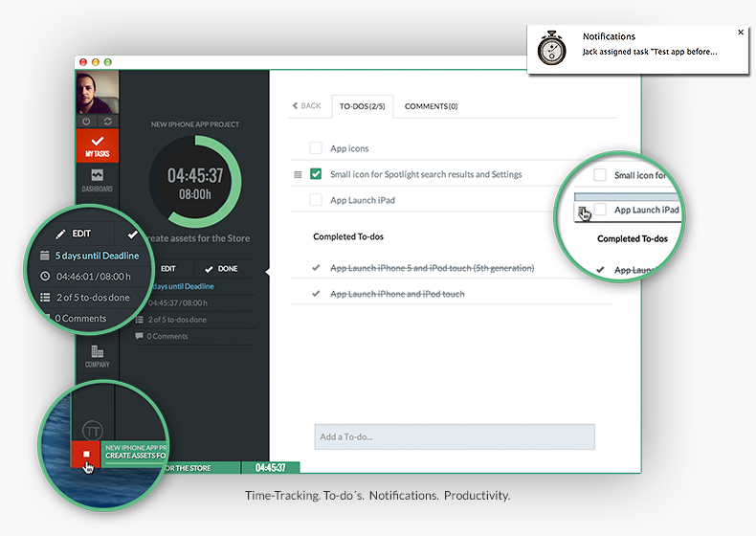Viewport: 756px width, 536px height.
Task: Click the 04:46:01/08:00 h time entry
Action: point(94,277)
